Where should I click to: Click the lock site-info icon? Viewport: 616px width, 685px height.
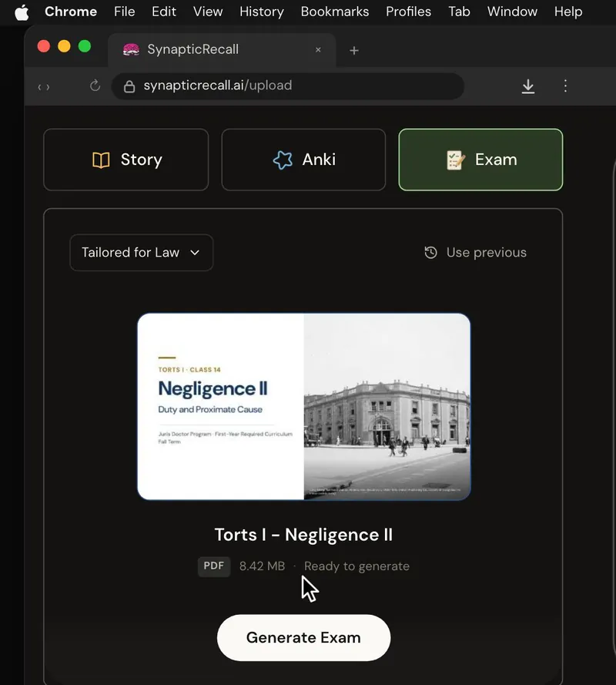point(129,86)
